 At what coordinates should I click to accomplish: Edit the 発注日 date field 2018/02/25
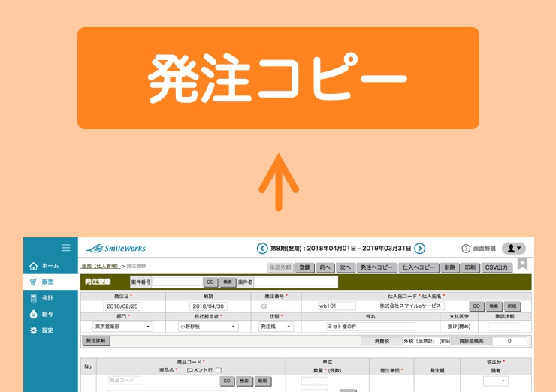[122, 306]
